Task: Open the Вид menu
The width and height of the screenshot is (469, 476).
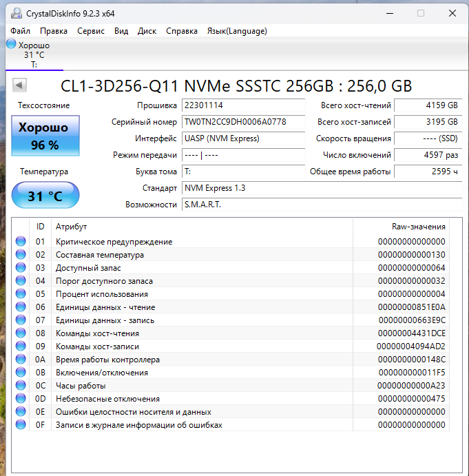Action: [x=121, y=31]
